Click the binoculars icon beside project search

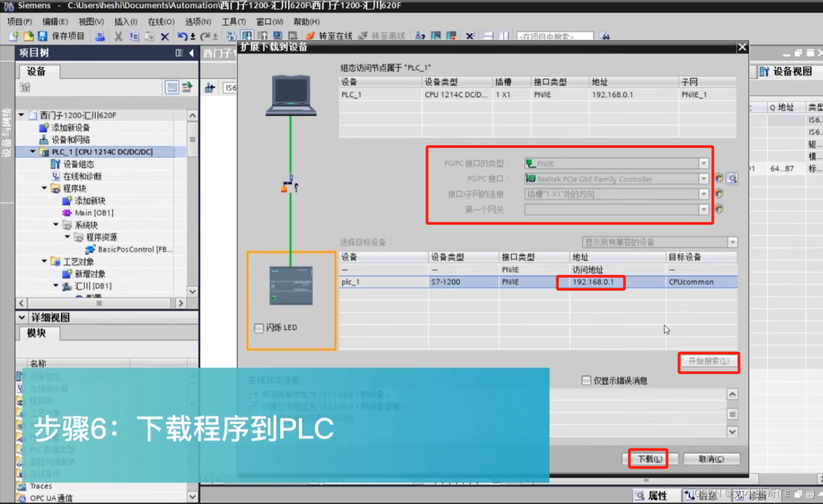tap(604, 36)
